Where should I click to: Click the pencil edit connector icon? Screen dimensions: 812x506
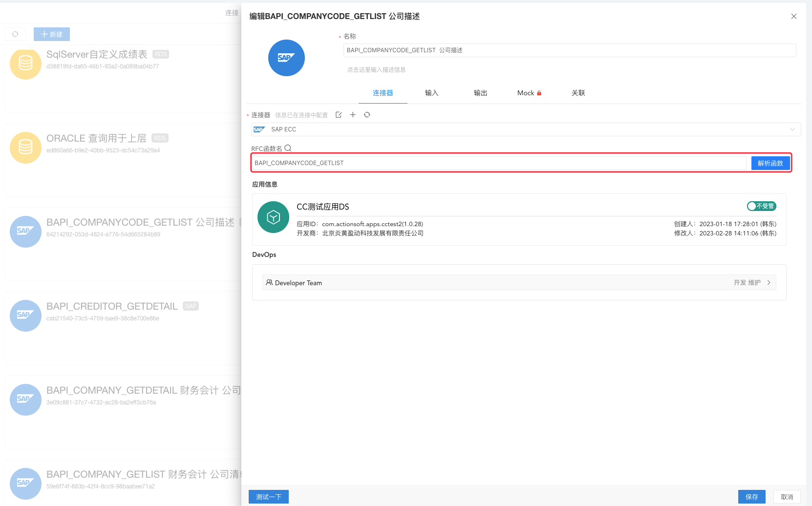[x=339, y=114]
